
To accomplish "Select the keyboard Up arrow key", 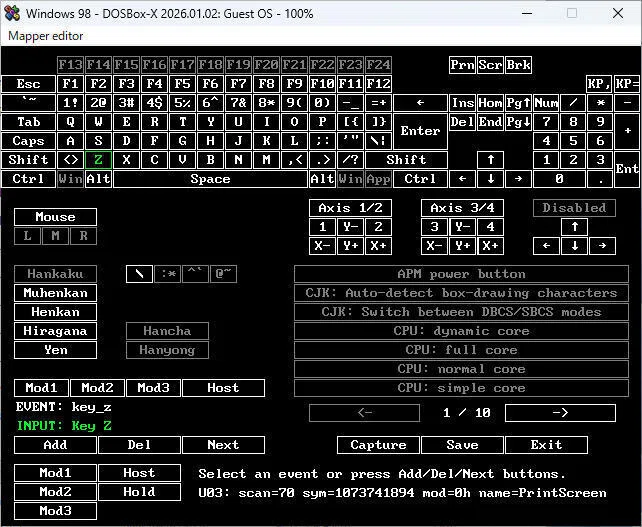I will coord(491,160).
